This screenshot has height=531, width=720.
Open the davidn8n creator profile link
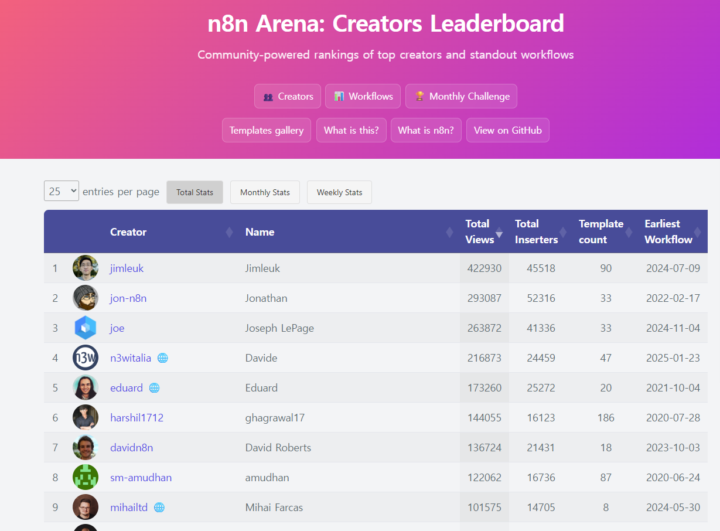pyautogui.click(x=131, y=447)
